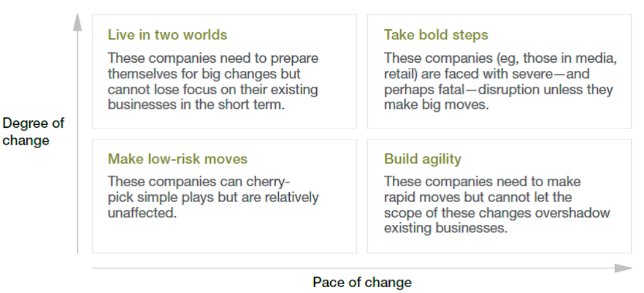The width and height of the screenshot is (644, 293).
Task: Click the 'Pace of change' axis label
Action: [362, 282]
